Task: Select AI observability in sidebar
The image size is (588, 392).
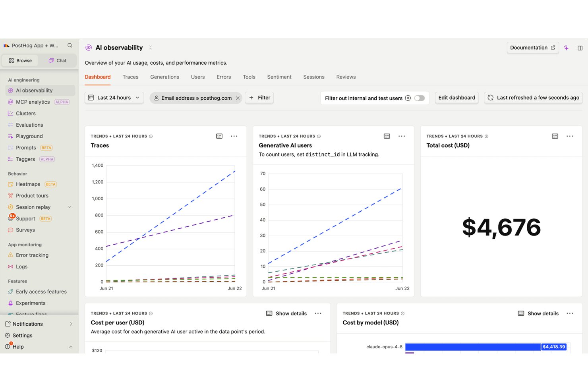Action: pos(40,91)
